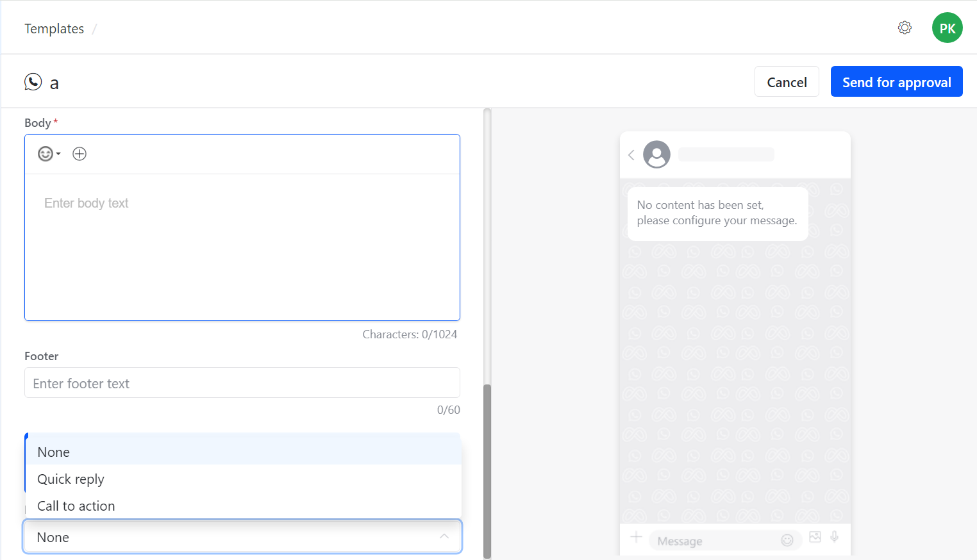Choose Call to action option

click(x=244, y=506)
